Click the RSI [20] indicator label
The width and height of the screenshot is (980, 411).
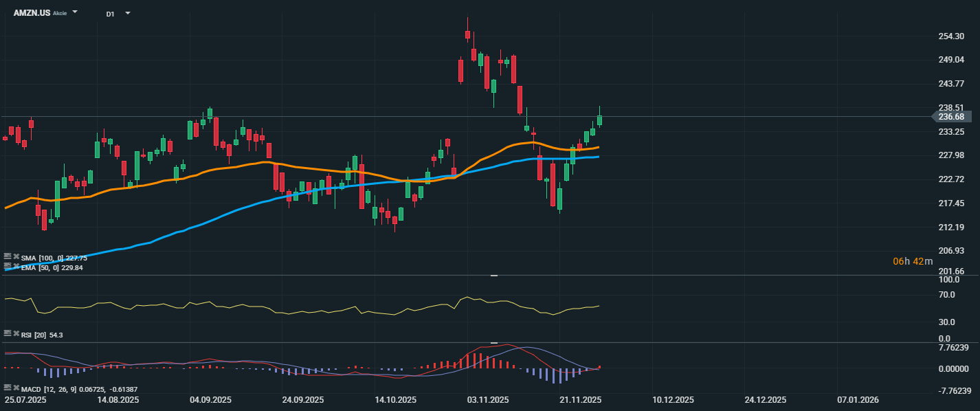pyautogui.click(x=34, y=334)
